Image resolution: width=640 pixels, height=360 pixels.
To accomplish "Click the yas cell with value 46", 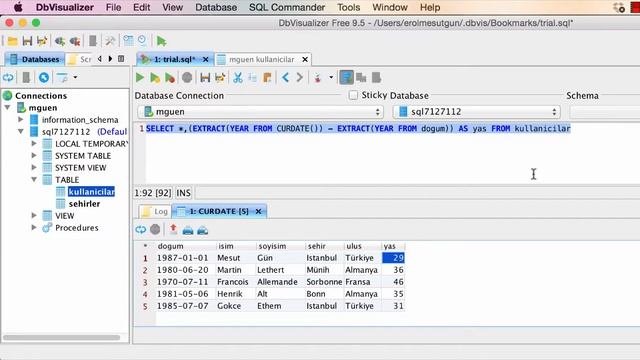I will 393,282.
